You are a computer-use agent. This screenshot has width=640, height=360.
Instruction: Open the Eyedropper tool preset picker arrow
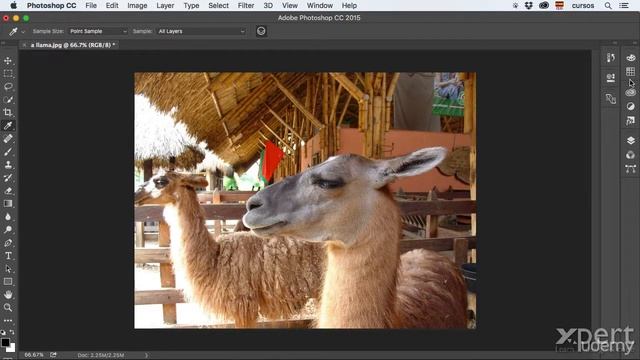pyautogui.click(x=23, y=31)
